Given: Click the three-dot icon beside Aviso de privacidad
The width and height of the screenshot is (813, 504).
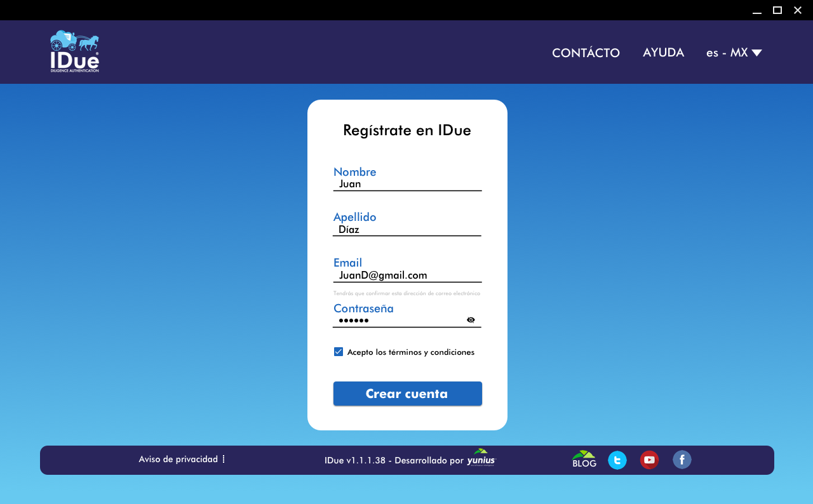Looking at the screenshot, I should click(224, 459).
